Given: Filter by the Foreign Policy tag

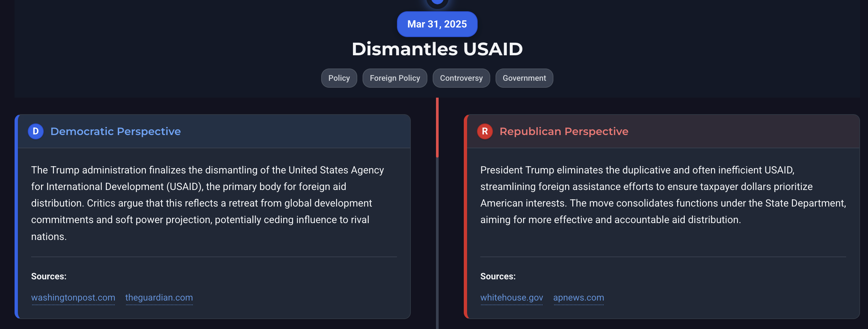Looking at the screenshot, I should (x=395, y=78).
